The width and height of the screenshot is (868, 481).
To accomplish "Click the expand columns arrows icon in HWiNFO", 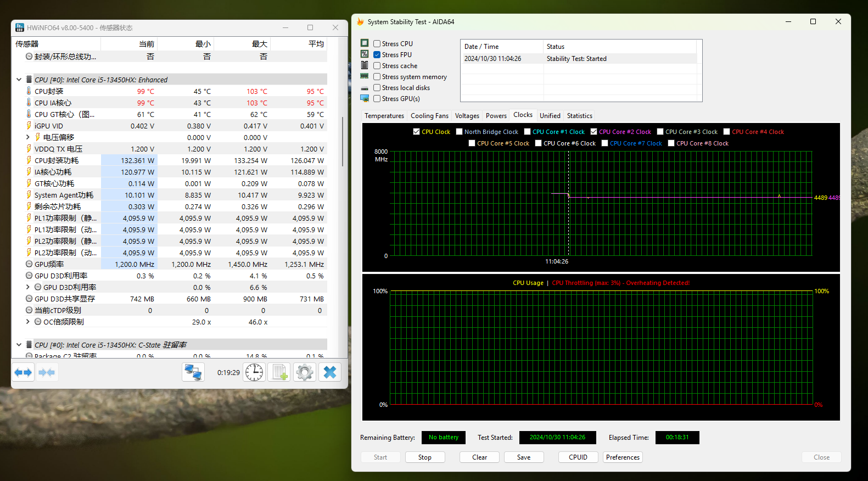I will coord(23,372).
